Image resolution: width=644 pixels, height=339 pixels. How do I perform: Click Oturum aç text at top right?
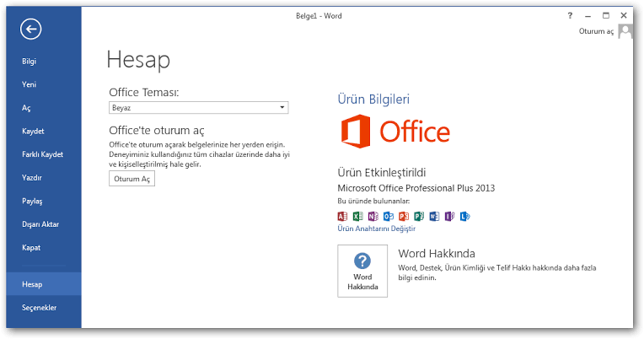(x=596, y=32)
